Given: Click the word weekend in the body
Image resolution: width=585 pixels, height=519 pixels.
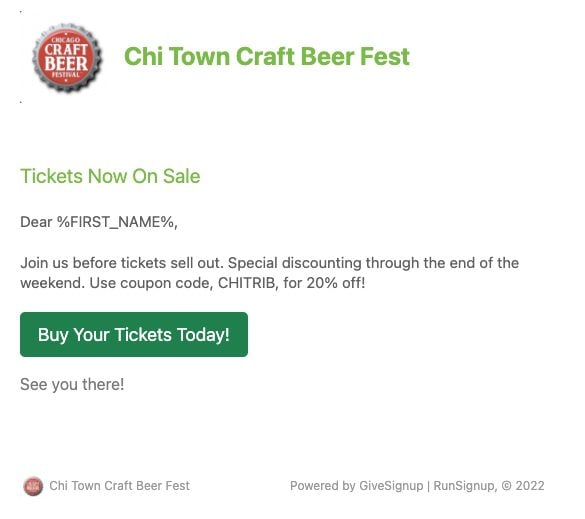Looking at the screenshot, I should [52, 283].
